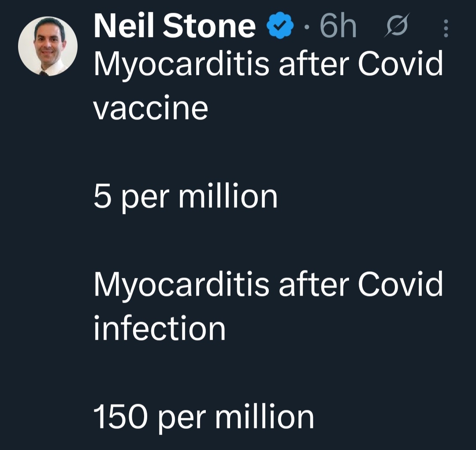Tap 'Covid' in the vaccine sentence
This screenshot has height=450, width=476.
pos(400,64)
